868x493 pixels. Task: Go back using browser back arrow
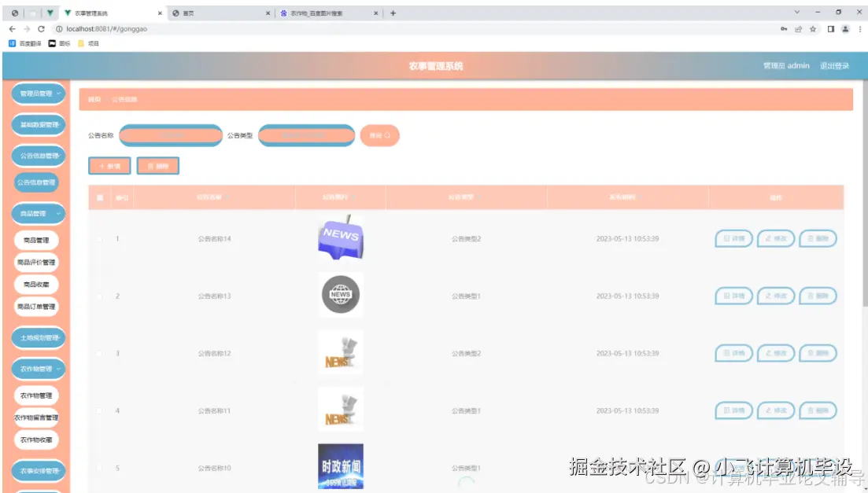point(12,29)
